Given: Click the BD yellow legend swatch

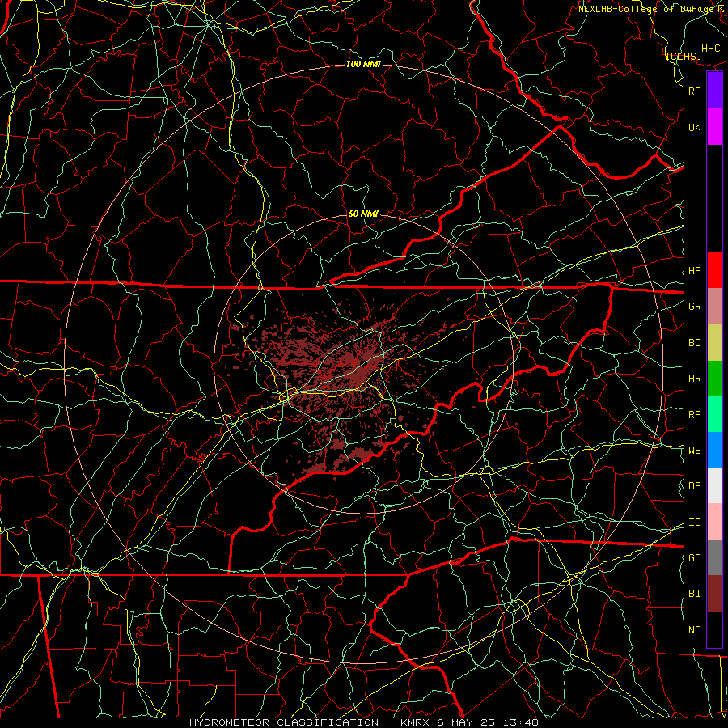Looking at the screenshot, I should point(714,343).
